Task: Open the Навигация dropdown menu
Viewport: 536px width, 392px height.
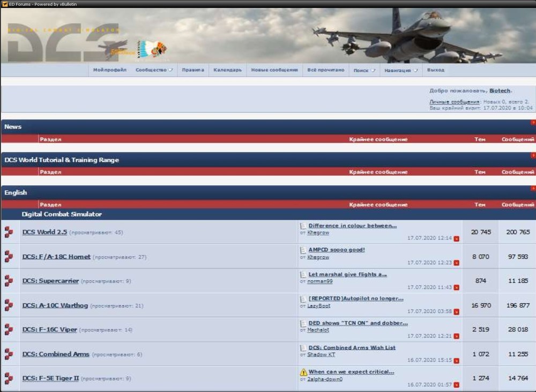Action: coord(401,70)
